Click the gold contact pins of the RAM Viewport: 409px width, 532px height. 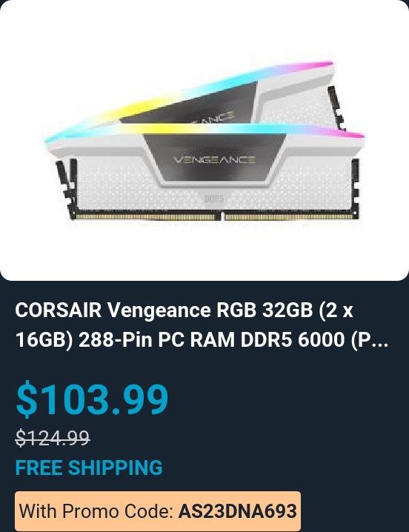pos(215,216)
